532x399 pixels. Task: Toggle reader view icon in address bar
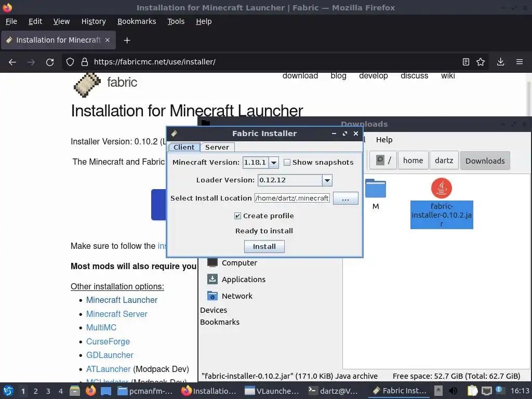coord(466,62)
